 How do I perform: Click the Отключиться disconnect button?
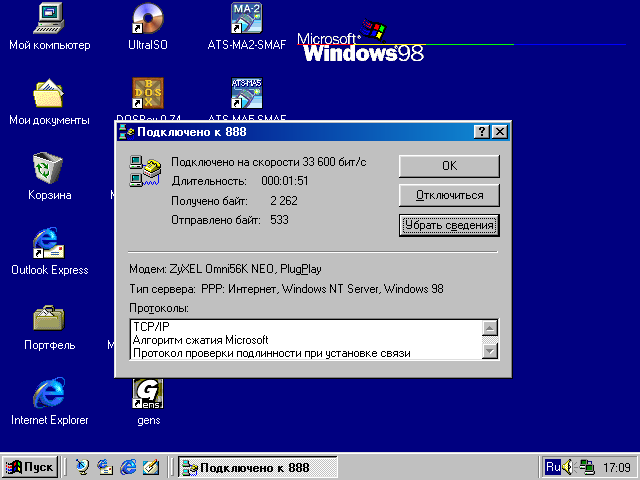coord(449,196)
